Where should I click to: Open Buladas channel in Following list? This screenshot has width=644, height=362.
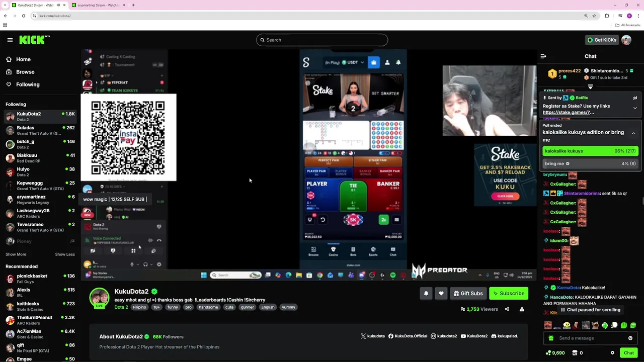tap(39, 130)
